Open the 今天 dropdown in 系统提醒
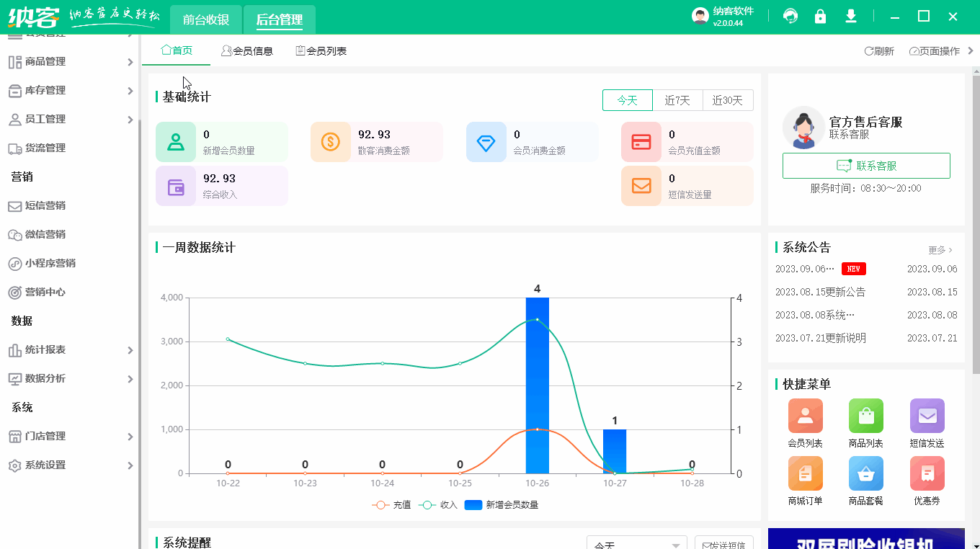 (x=635, y=545)
